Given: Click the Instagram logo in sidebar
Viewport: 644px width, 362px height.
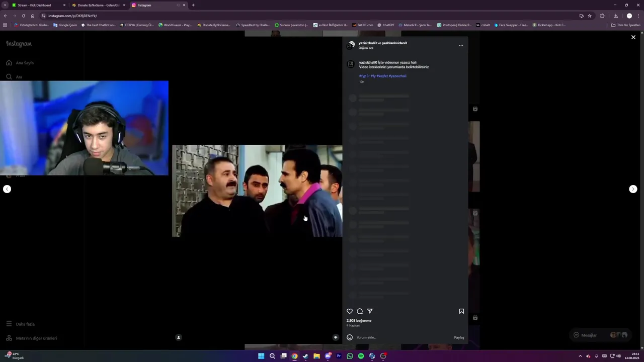Looking at the screenshot, I should [x=19, y=44].
